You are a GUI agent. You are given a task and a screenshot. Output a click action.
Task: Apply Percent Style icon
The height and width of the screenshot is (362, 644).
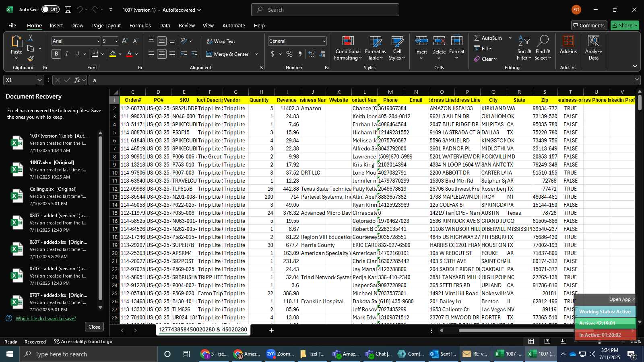click(289, 54)
